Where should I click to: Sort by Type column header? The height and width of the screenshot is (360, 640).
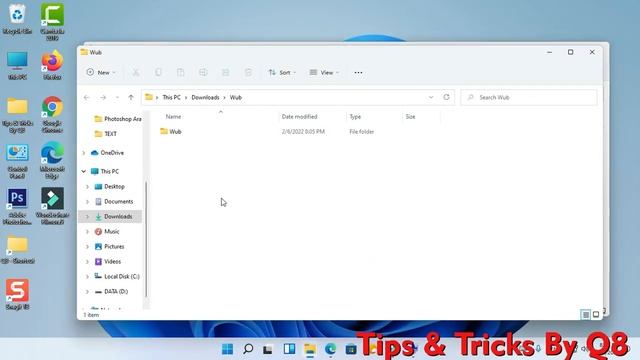tap(355, 117)
